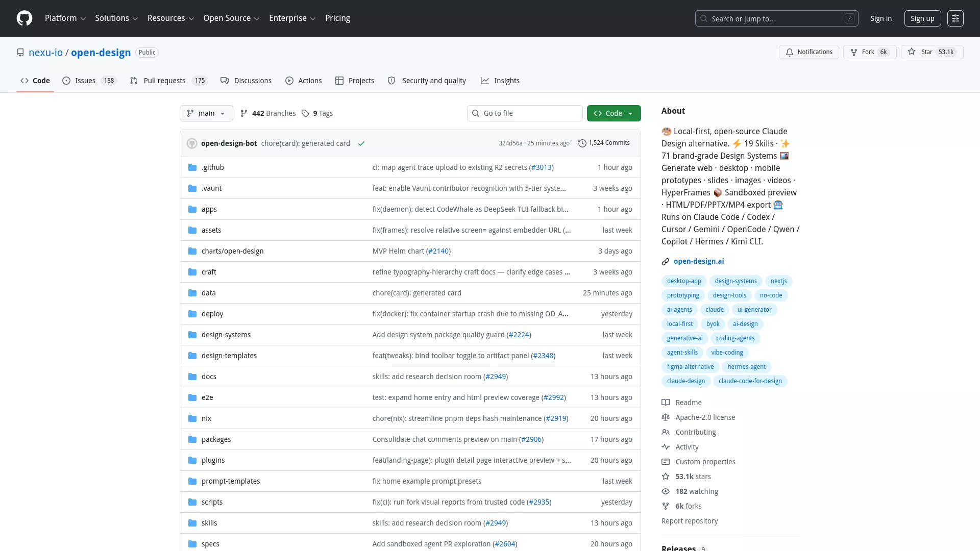Open the green Code dropdown
Screen dimensions: 980x551
(x=614, y=113)
